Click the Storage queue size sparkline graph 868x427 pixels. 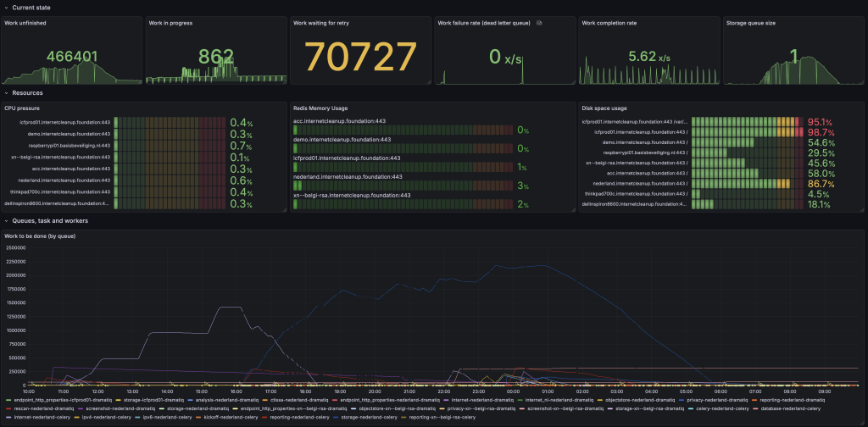[793, 71]
